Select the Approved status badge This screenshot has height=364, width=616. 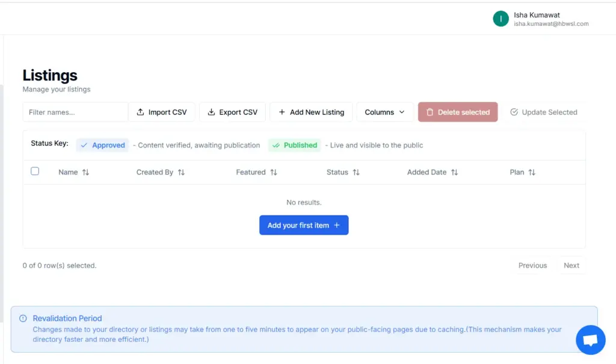point(102,145)
